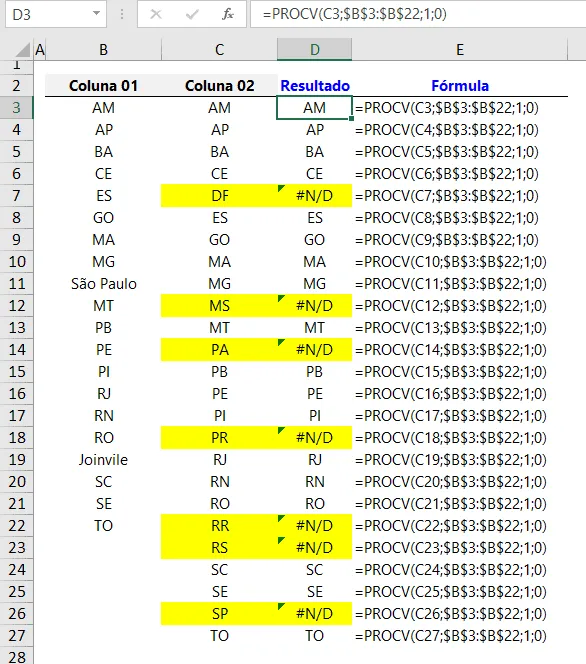Click the green error triangle in cell D12
The width and height of the screenshot is (586, 664).
click(x=281, y=299)
